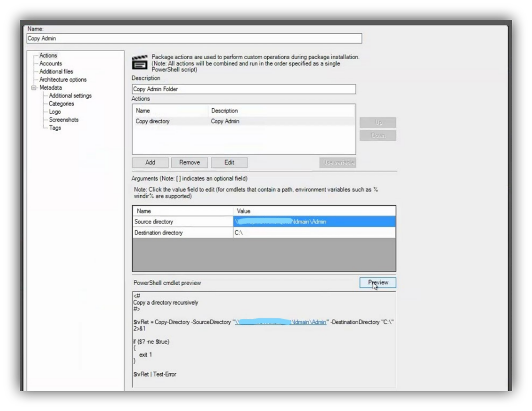Open Additional settings under Metadata
The height and width of the screenshot is (411, 532).
[x=70, y=96]
